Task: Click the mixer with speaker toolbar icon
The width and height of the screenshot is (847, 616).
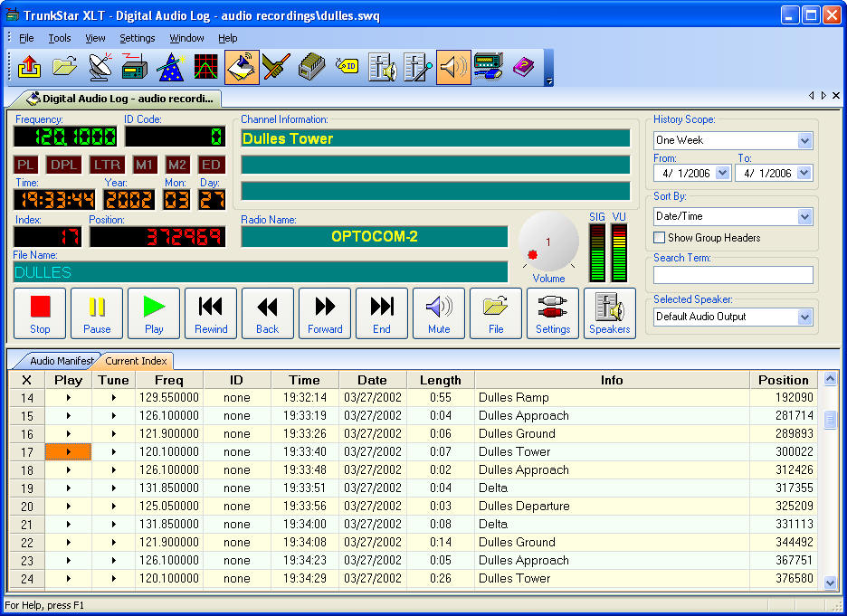Action: (x=383, y=68)
